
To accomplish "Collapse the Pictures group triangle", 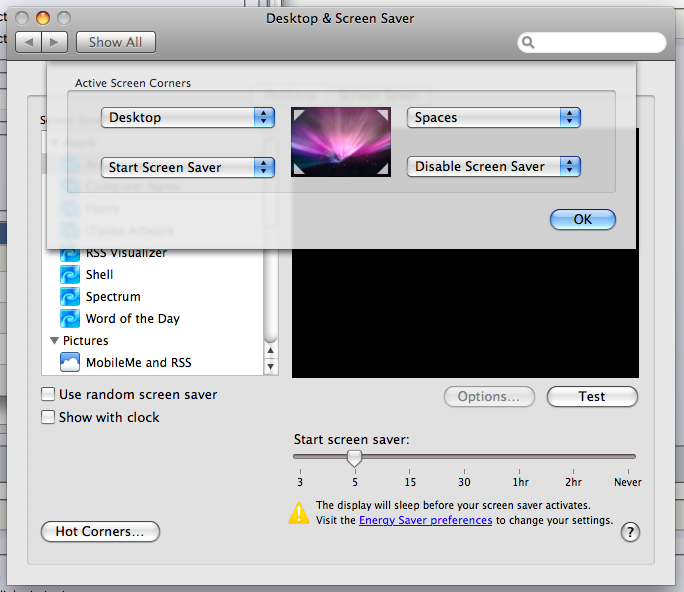I will (x=54, y=341).
